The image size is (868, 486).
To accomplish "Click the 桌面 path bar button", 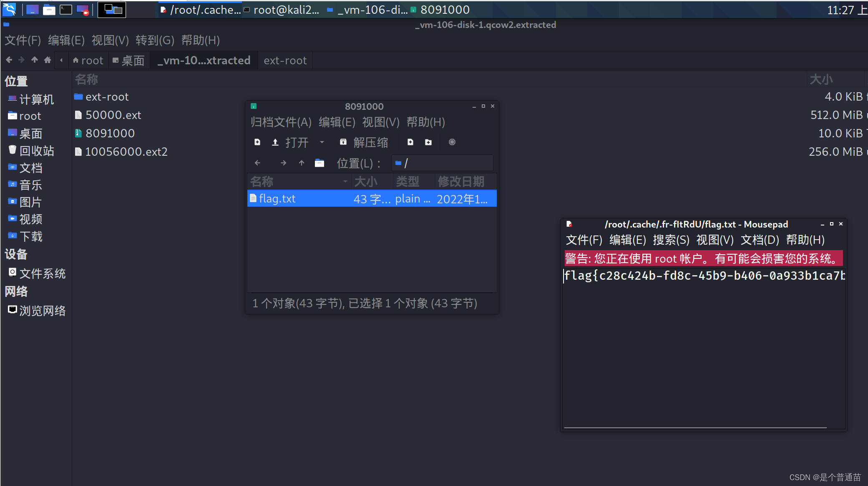I will coord(129,61).
